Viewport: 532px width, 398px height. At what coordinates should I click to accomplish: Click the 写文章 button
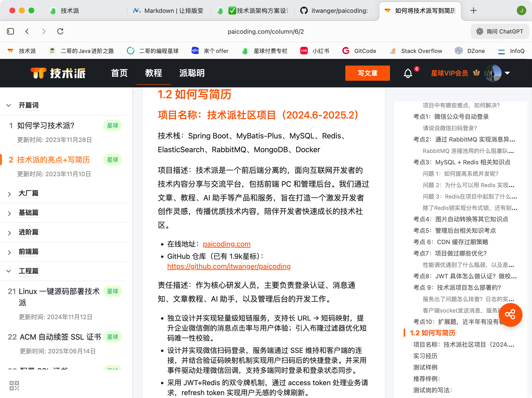pos(367,73)
